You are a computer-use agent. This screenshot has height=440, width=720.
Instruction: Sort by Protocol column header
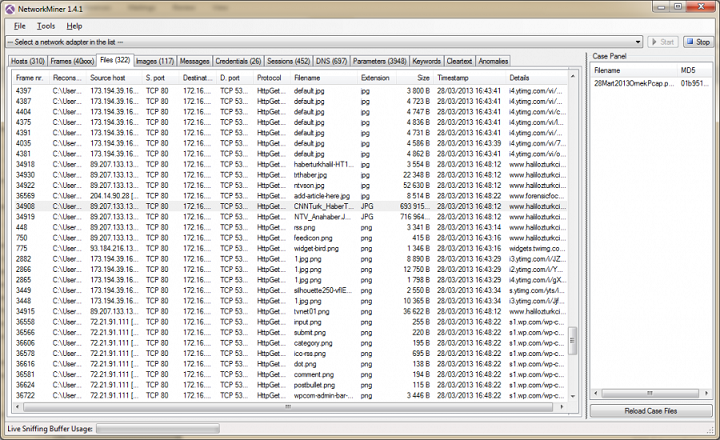tap(272, 78)
